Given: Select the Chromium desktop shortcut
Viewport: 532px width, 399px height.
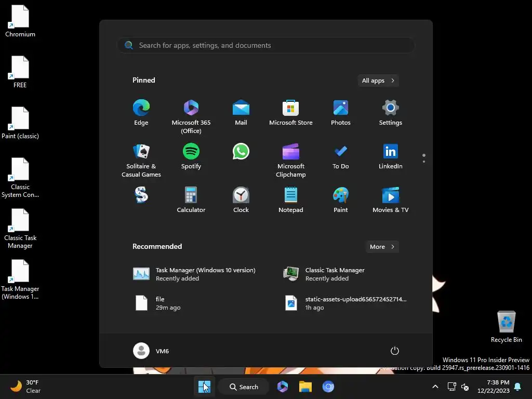Looking at the screenshot, I should pos(20,21).
